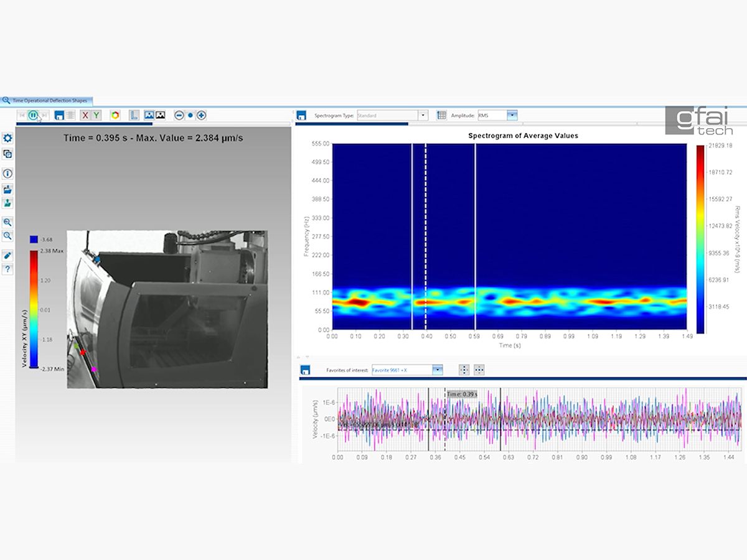The width and height of the screenshot is (747, 560).
Task: Click the info icon in sidebar
Action: (7, 174)
